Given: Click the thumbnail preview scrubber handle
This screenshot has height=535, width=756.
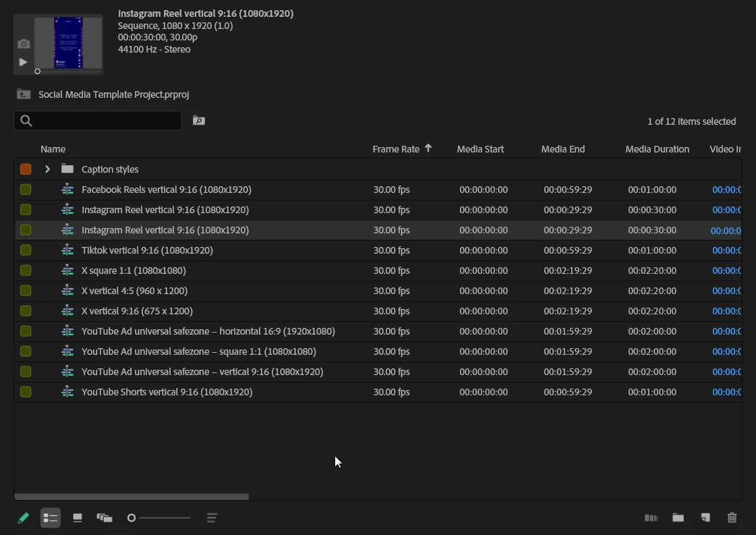Looking at the screenshot, I should (x=37, y=72).
